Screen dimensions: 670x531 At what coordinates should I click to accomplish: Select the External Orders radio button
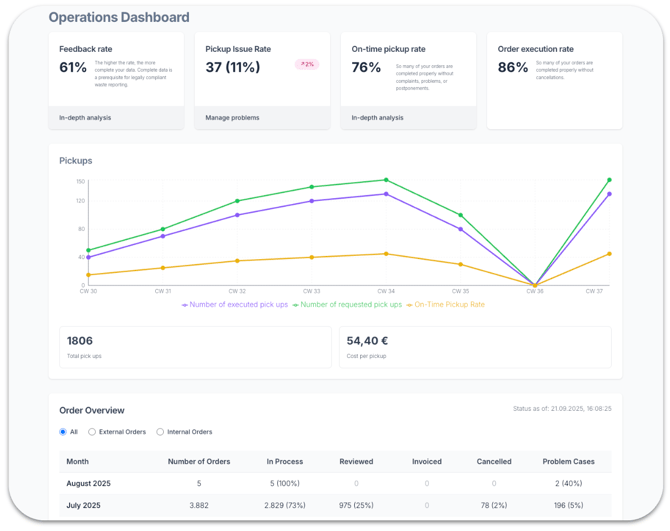pyautogui.click(x=92, y=432)
